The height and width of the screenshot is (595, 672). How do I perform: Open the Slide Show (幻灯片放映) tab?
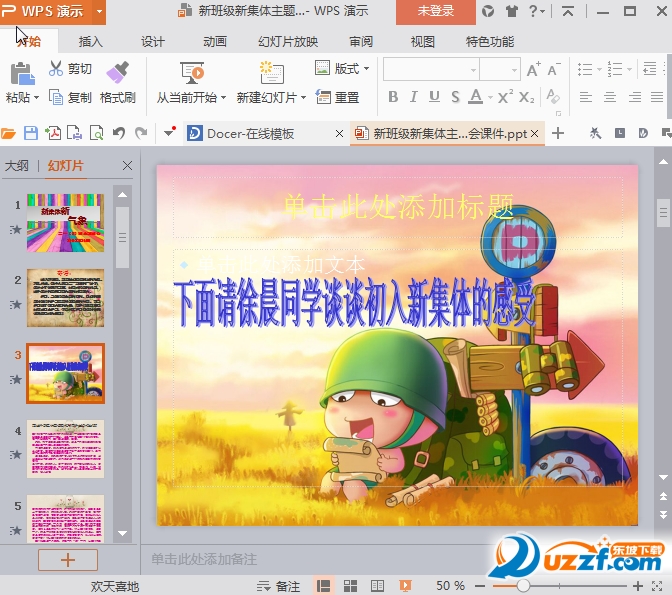point(288,42)
